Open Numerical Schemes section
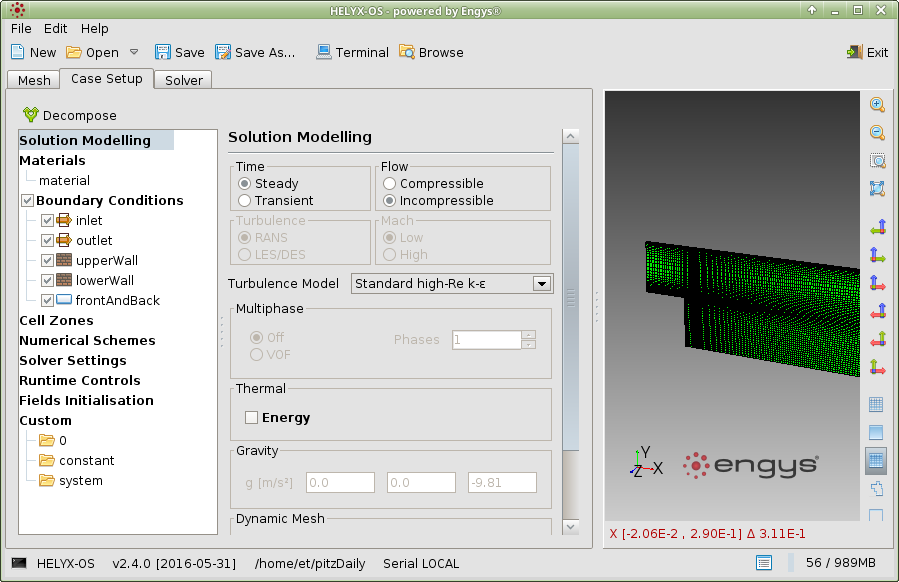 87,341
